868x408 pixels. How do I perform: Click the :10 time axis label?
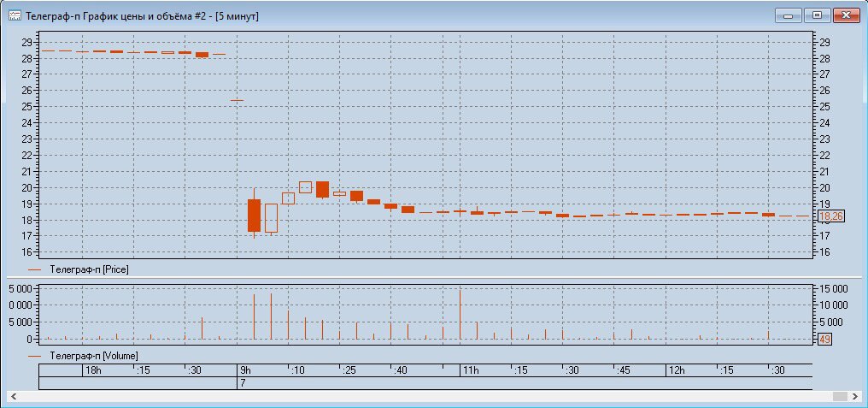click(297, 370)
